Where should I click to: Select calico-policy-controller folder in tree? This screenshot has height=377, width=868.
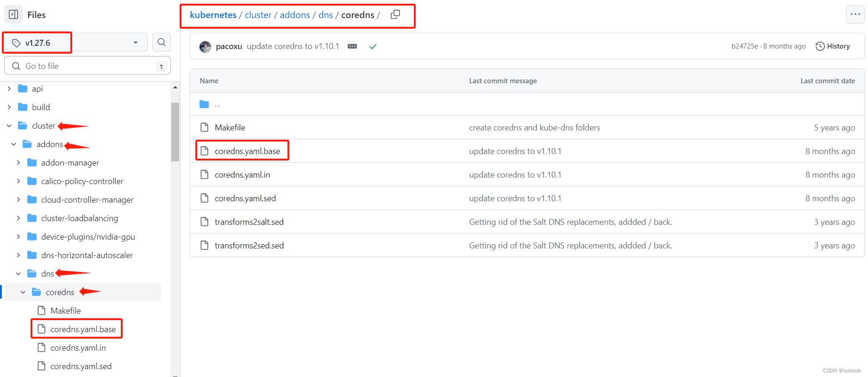point(82,181)
